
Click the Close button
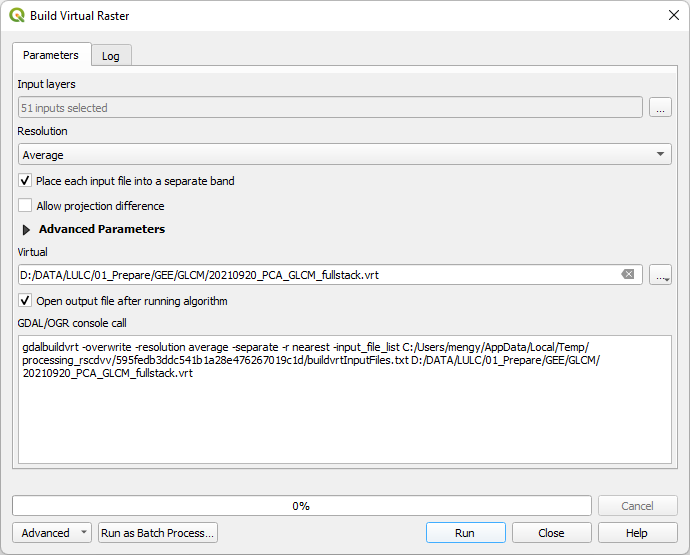pos(551,533)
